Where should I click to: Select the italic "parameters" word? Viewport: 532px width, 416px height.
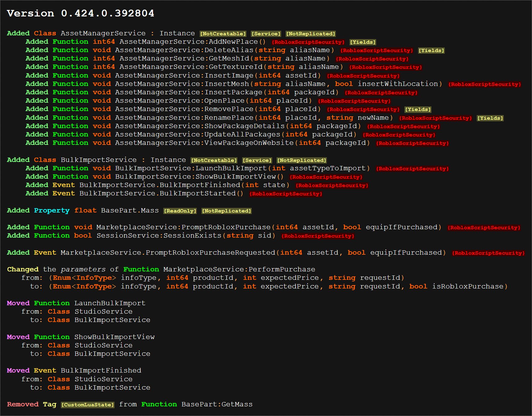click(x=83, y=269)
